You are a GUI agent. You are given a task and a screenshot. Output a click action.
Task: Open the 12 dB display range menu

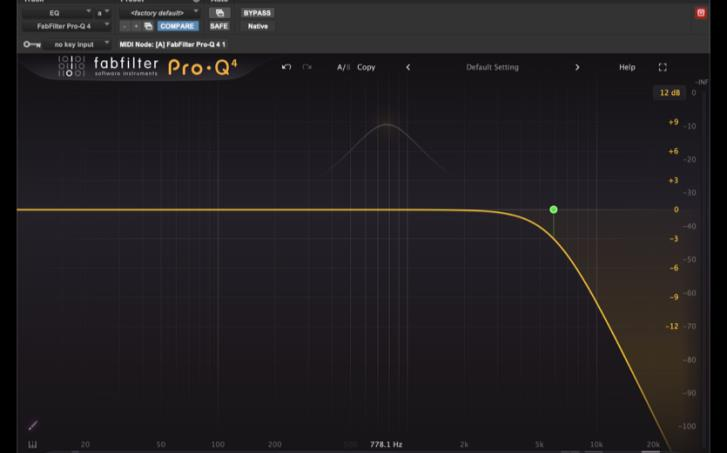tap(669, 93)
